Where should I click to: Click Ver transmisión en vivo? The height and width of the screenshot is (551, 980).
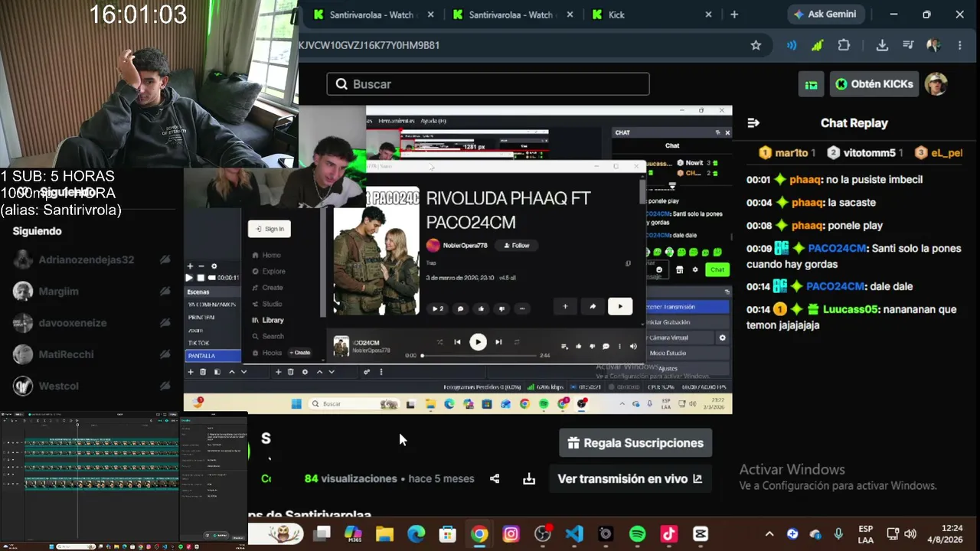coord(630,479)
